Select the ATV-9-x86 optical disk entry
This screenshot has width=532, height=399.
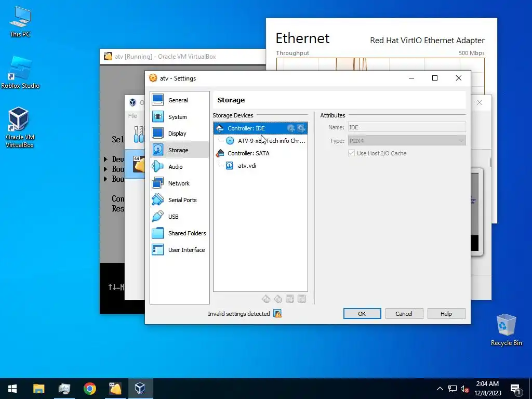(x=260, y=141)
